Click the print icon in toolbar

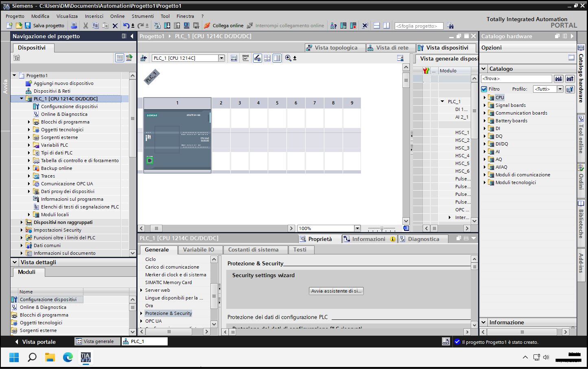coord(74,26)
